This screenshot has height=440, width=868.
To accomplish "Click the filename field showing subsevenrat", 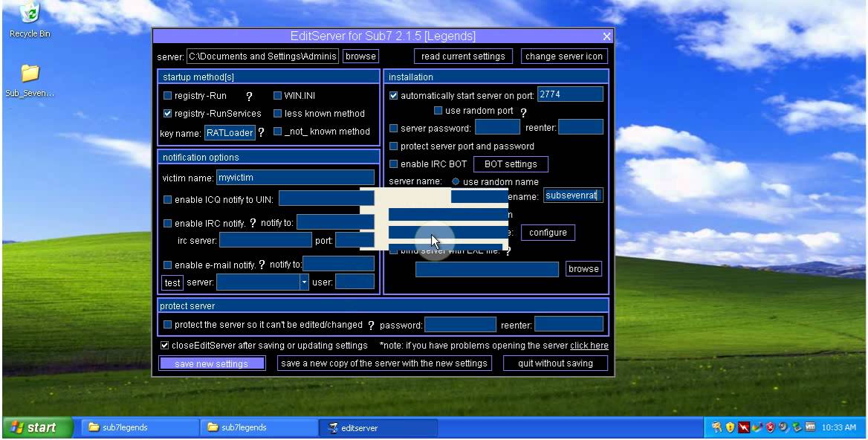I will [572, 195].
